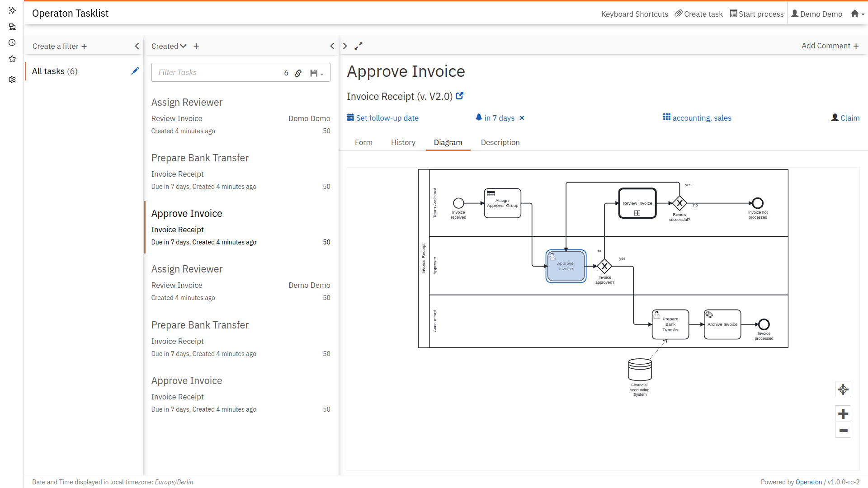Zoom in on the diagram
The width and height of the screenshot is (868, 488).
coord(843,414)
